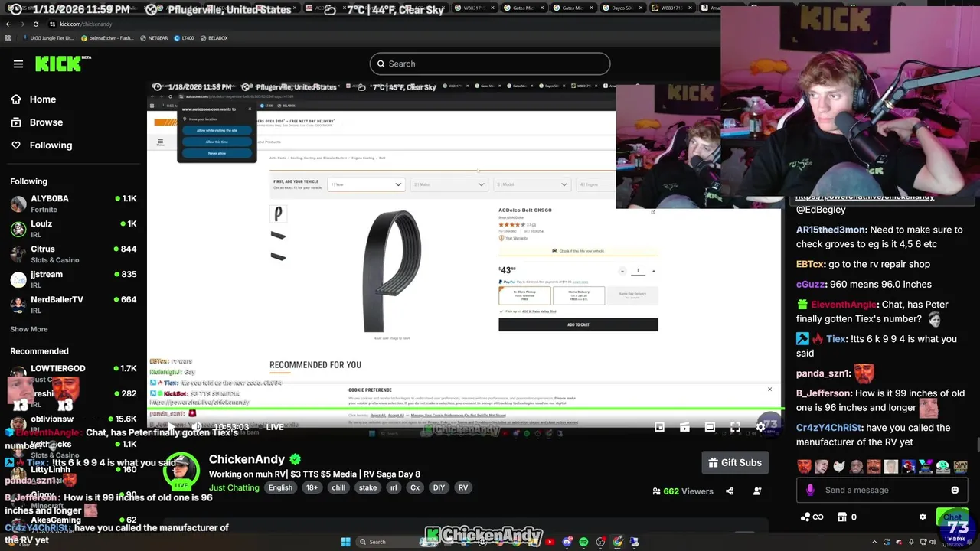Open the U.GG Jungle Tier List bookmark
This screenshot has height=551, width=980.
coord(49,37)
